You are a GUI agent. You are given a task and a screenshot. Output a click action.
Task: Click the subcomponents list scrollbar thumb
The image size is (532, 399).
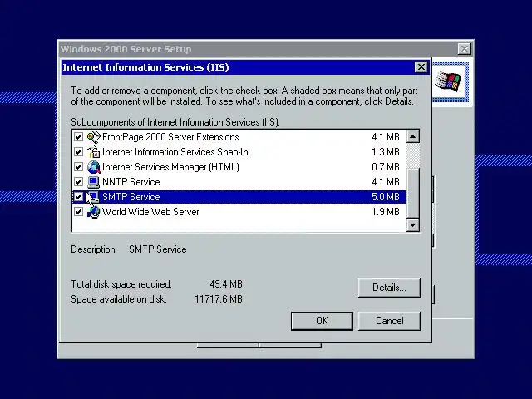413,193
